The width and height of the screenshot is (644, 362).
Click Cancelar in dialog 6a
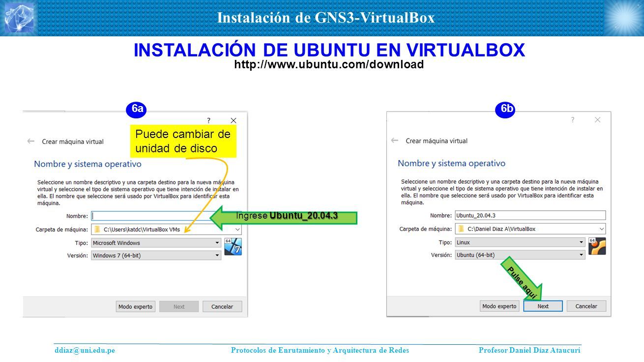tap(222, 306)
